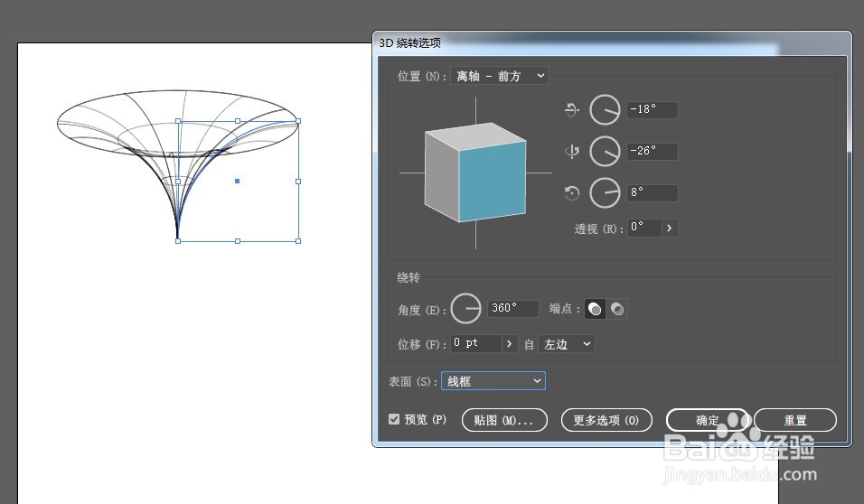Click the center point of the selected object

pos(238,181)
